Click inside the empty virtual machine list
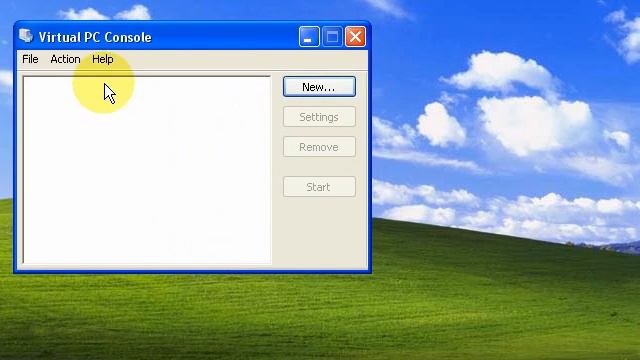The height and width of the screenshot is (360, 640). (147, 170)
